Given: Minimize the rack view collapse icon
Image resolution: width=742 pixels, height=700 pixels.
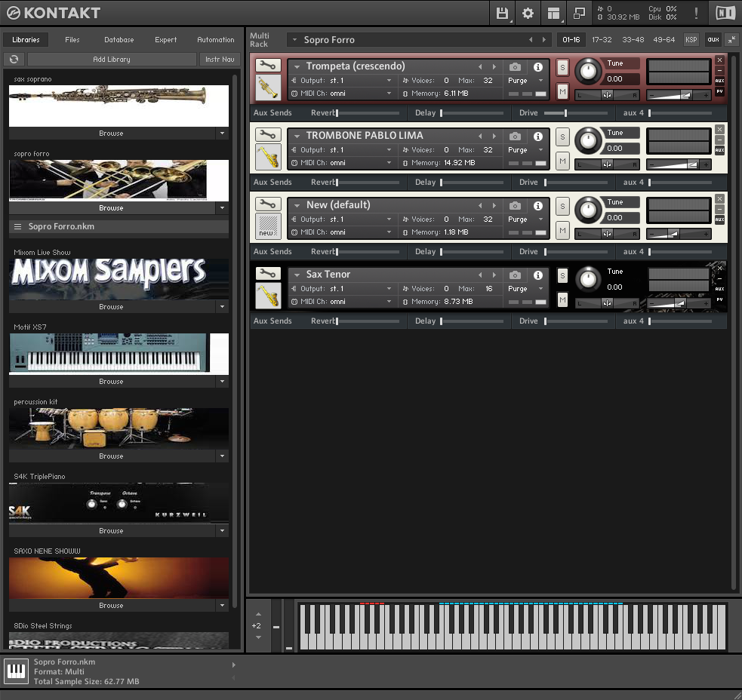Looking at the screenshot, I should 731,40.
